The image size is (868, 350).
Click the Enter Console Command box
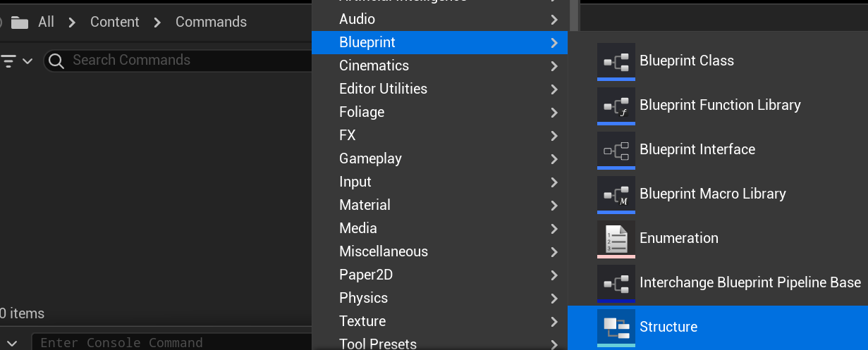[x=169, y=342]
